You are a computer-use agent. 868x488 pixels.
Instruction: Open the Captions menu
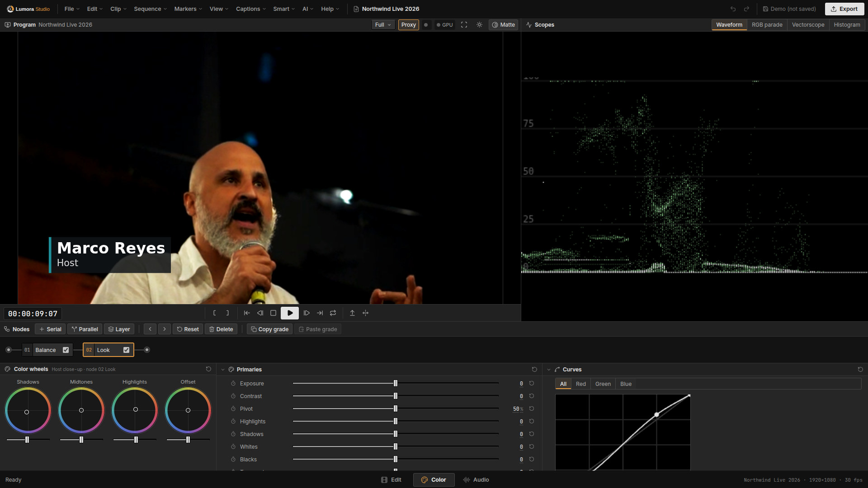[x=251, y=9]
